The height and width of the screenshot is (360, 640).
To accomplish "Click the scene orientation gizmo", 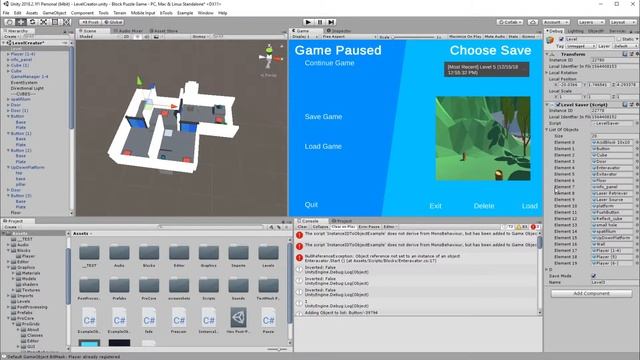I will tap(269, 58).
